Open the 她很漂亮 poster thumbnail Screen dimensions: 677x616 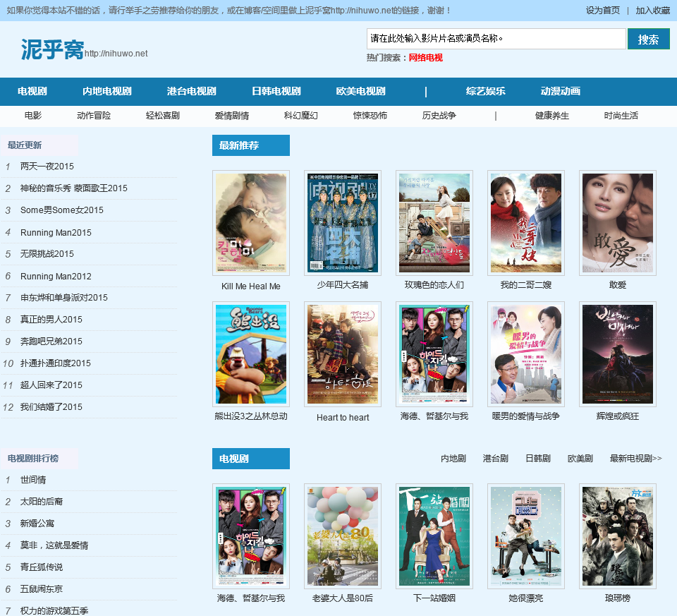526,536
